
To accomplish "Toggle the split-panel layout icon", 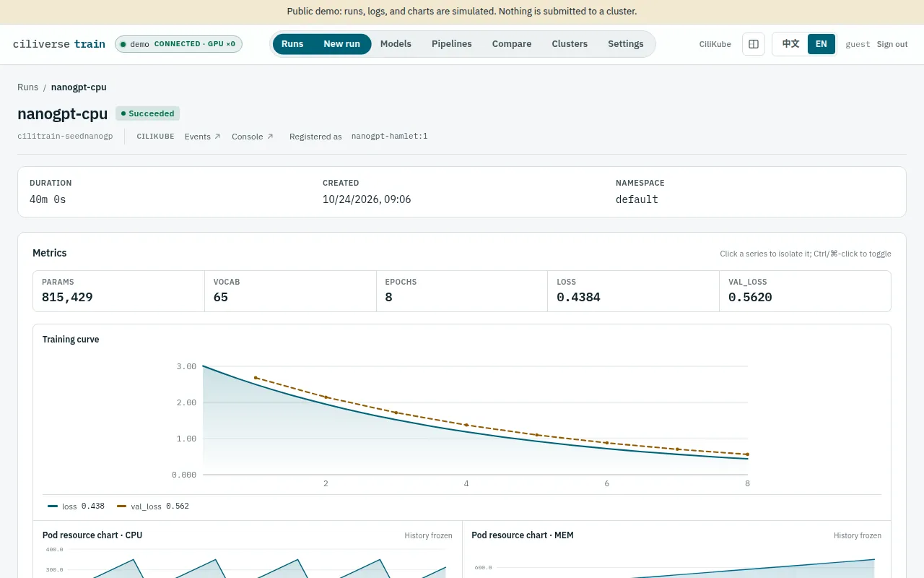I will tap(753, 44).
